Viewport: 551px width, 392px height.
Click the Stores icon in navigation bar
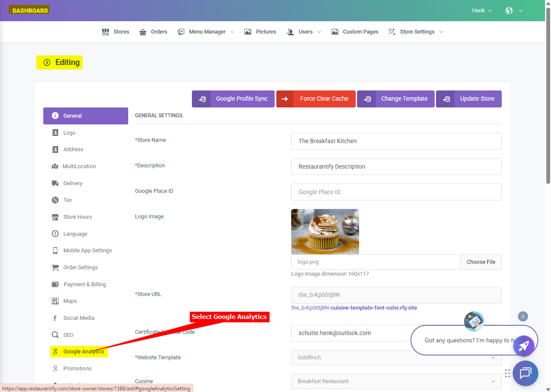(x=105, y=32)
